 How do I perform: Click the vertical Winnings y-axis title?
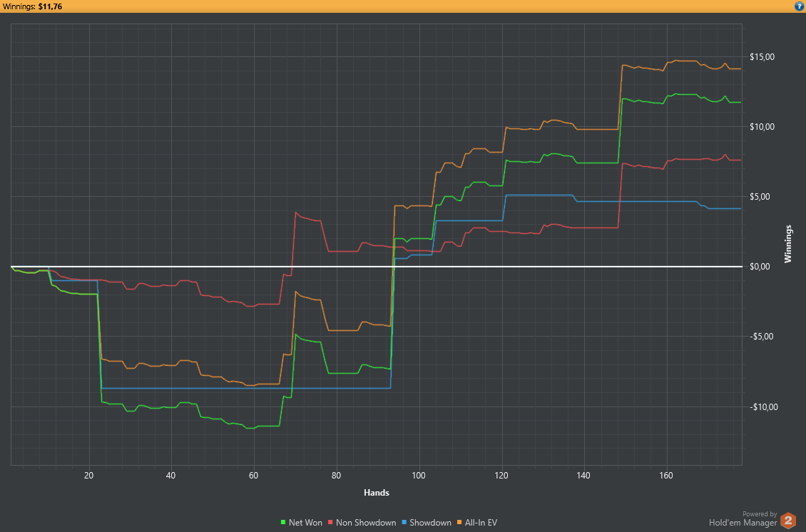point(788,244)
